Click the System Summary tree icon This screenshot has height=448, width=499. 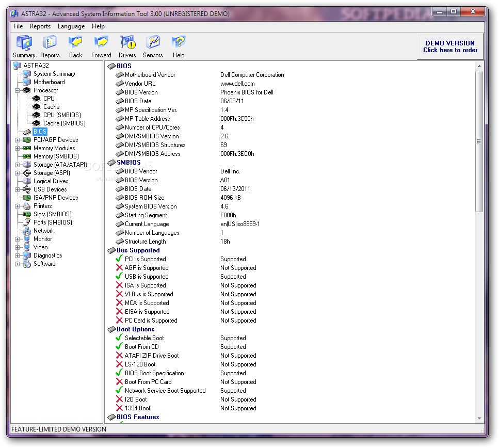[27, 74]
